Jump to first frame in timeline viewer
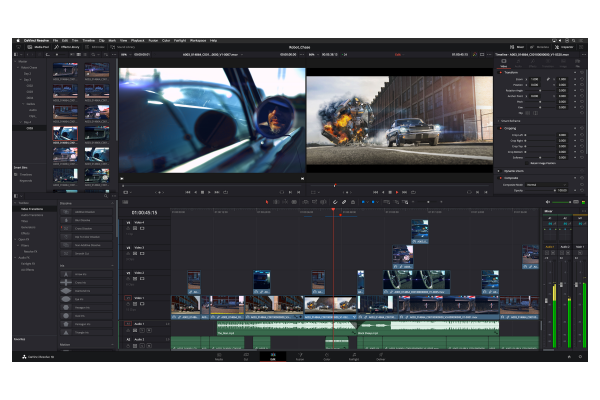The image size is (600, 400). [x=375, y=192]
